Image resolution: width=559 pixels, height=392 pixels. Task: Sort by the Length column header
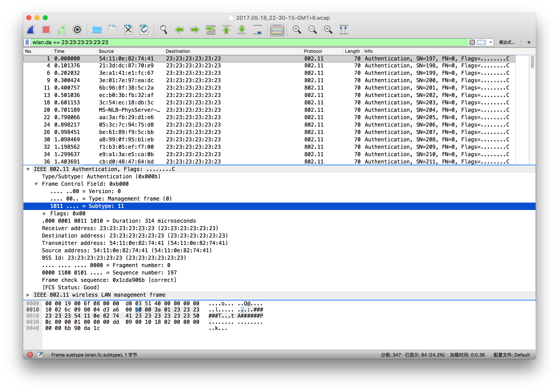click(352, 51)
